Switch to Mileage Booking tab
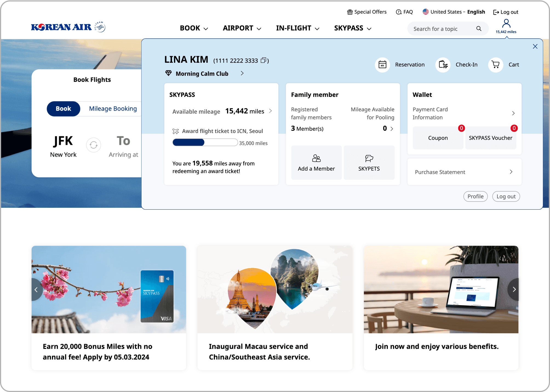 pyautogui.click(x=113, y=109)
